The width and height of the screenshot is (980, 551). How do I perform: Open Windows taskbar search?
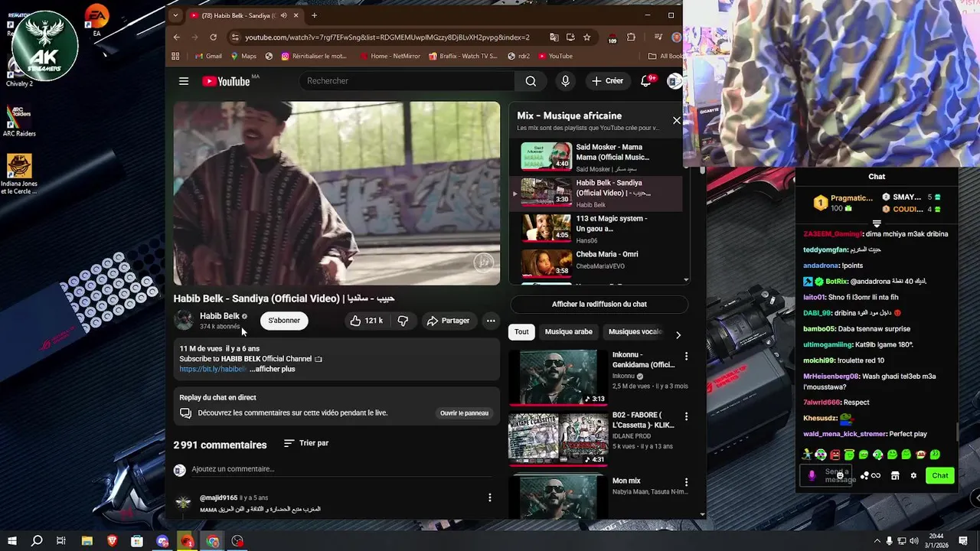[37, 541]
